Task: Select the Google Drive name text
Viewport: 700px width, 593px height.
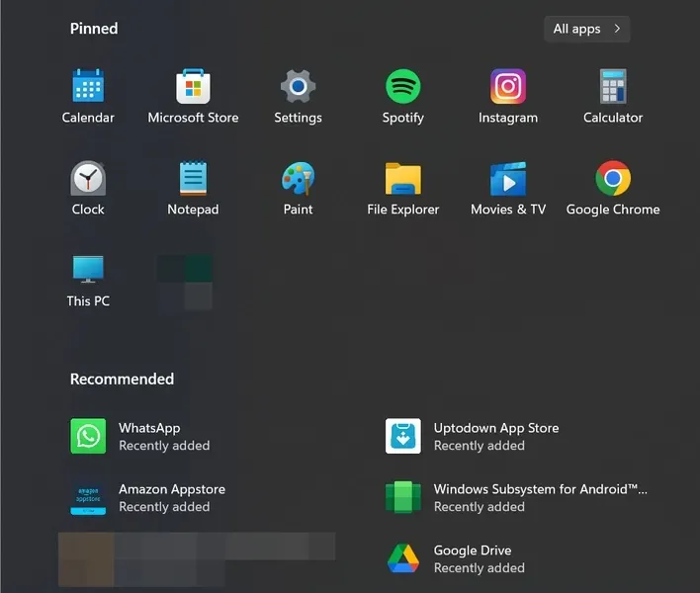Action: (473, 551)
